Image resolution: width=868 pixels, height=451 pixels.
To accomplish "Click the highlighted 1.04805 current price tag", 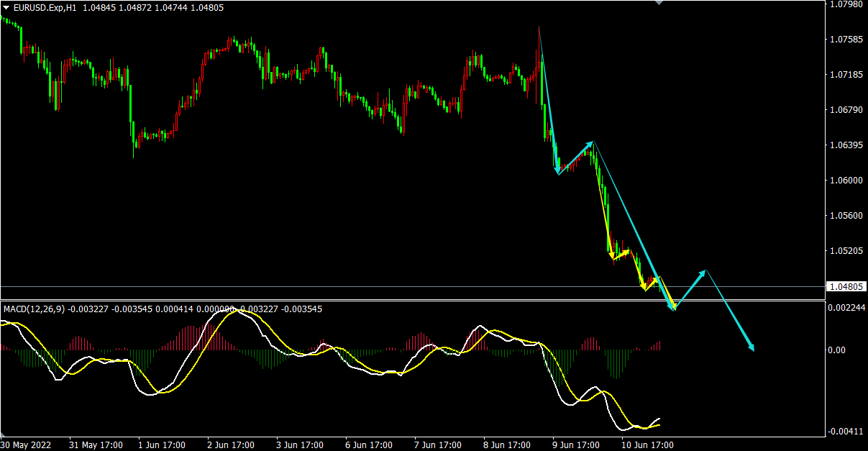I will point(846,287).
